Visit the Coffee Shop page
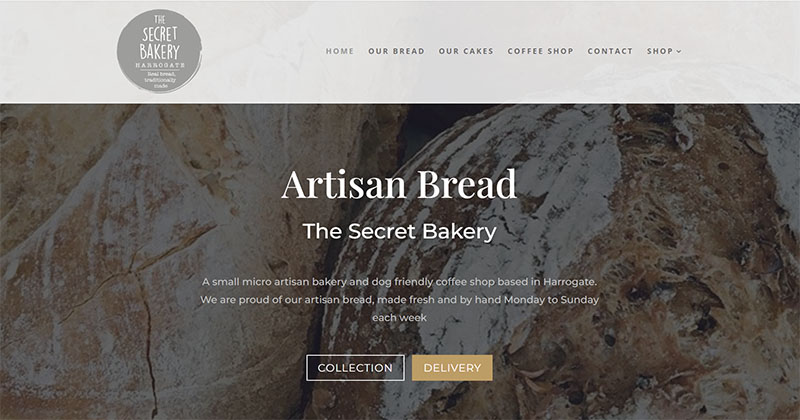 tap(540, 51)
